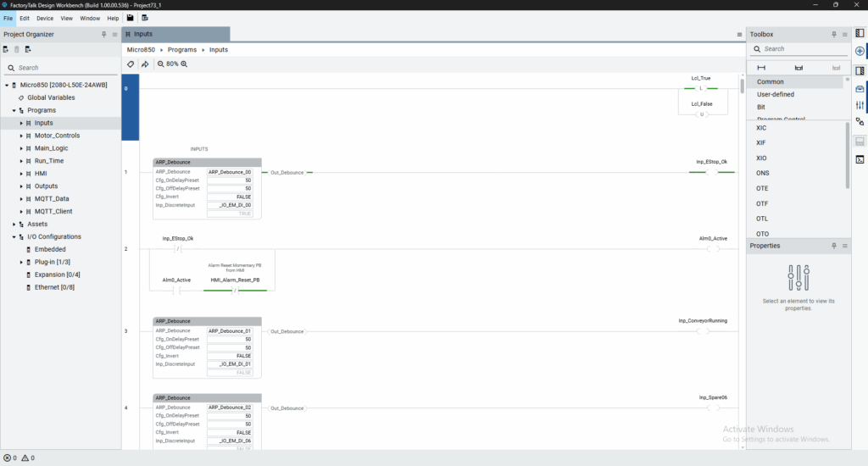Click the tag icon in editor toolbar

click(x=131, y=64)
